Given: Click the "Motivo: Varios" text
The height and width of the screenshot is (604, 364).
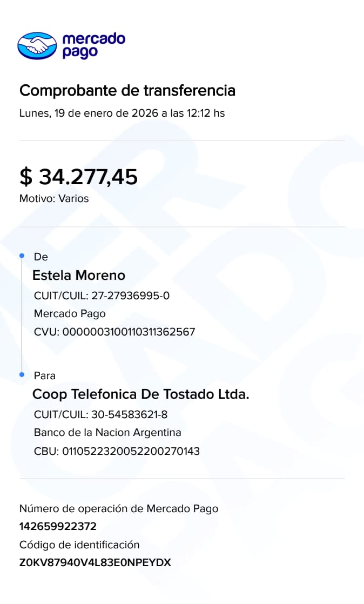Looking at the screenshot, I should [54, 198].
